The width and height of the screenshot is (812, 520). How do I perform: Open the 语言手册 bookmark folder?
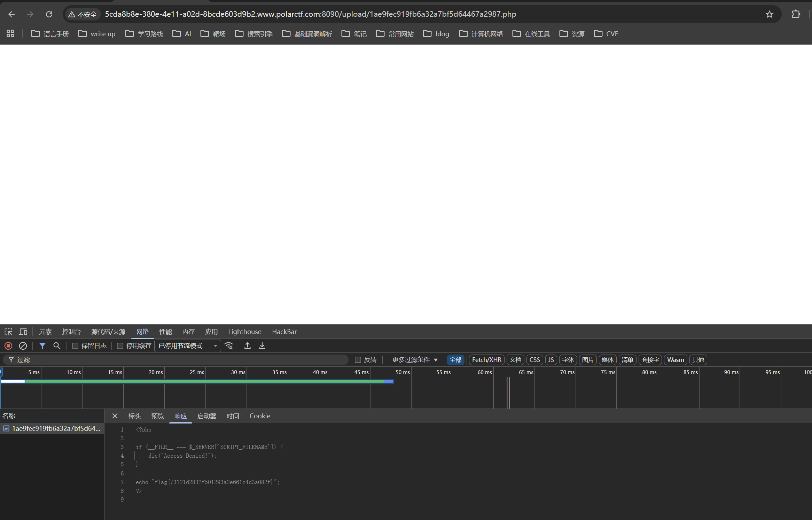point(50,34)
